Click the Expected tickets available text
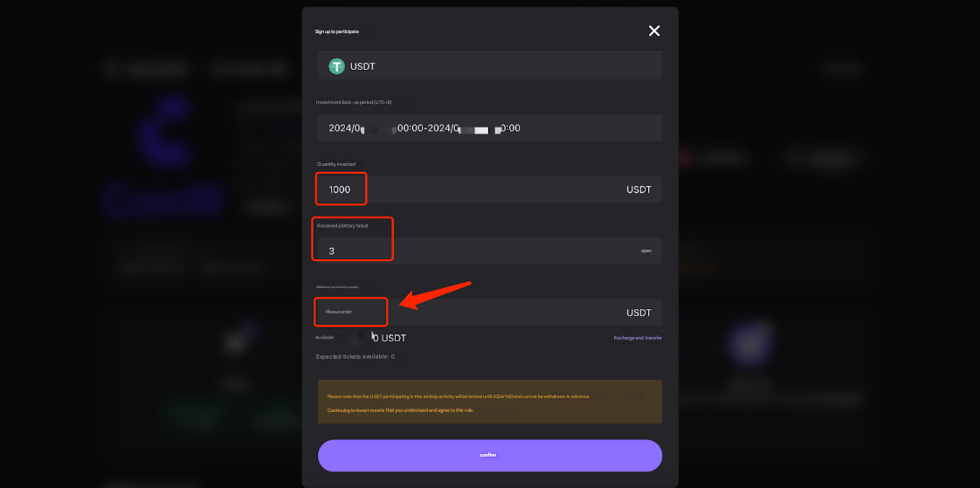Image resolution: width=980 pixels, height=488 pixels. [355, 357]
